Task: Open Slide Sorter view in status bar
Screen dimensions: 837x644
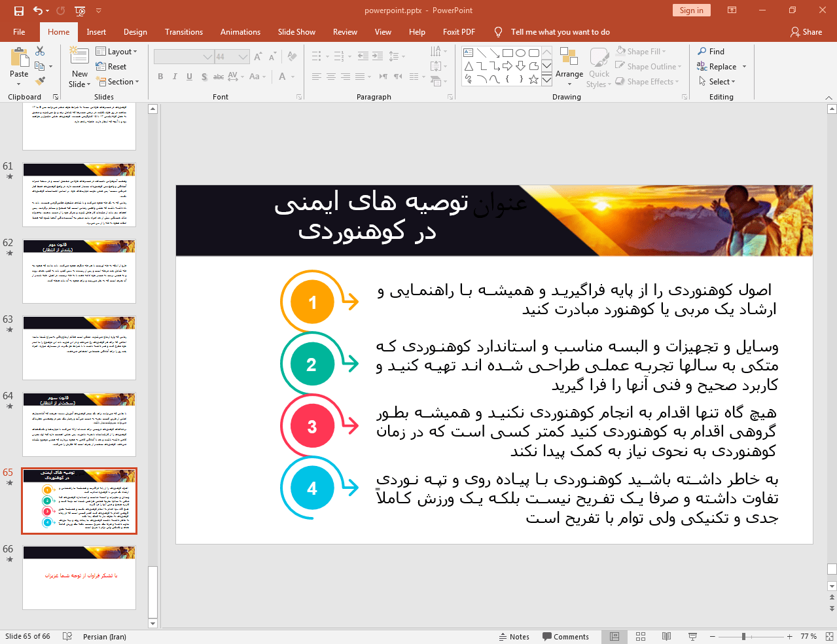Action: click(641, 636)
